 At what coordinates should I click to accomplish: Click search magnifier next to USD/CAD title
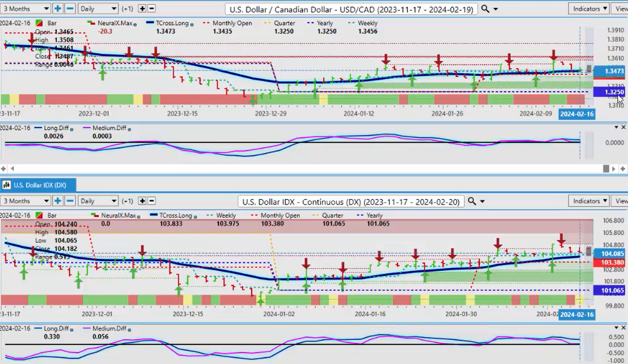pyautogui.click(x=485, y=8)
